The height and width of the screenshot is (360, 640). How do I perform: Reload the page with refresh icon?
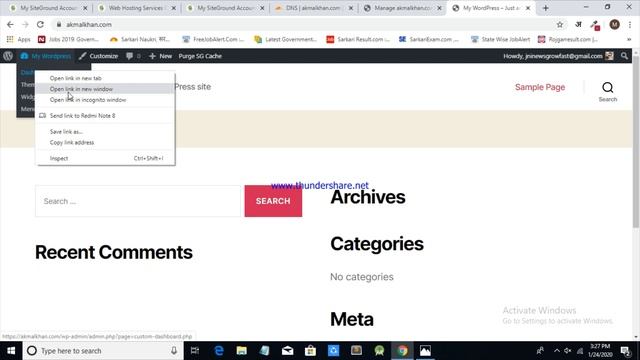click(x=40, y=24)
